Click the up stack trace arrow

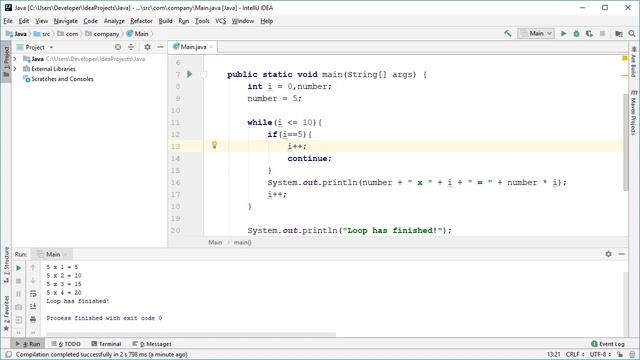[33, 268]
